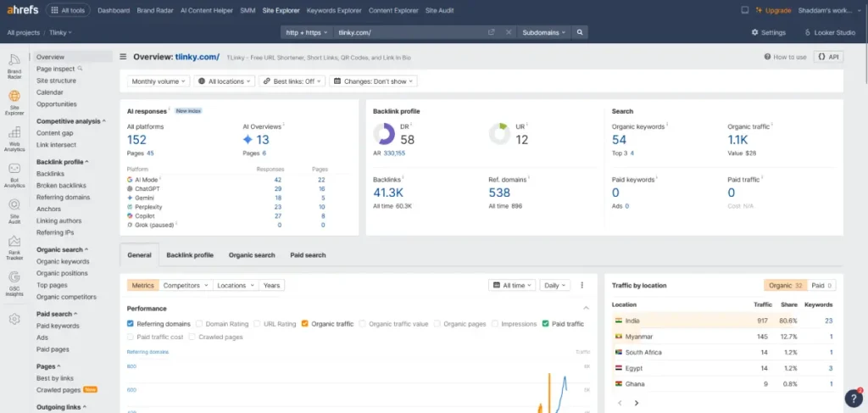The width and height of the screenshot is (868, 413).
Task: Click the Ahrefs logo
Action: pos(23,10)
